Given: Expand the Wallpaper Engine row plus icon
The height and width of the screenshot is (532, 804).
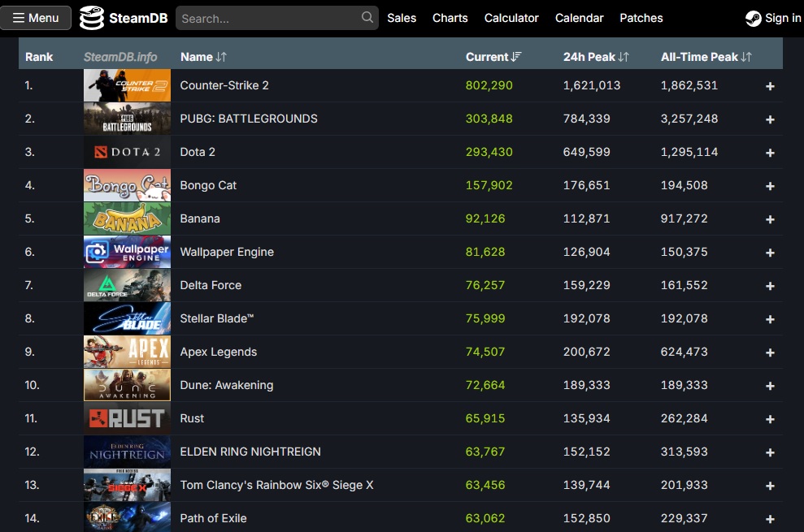Looking at the screenshot, I should pos(770,253).
